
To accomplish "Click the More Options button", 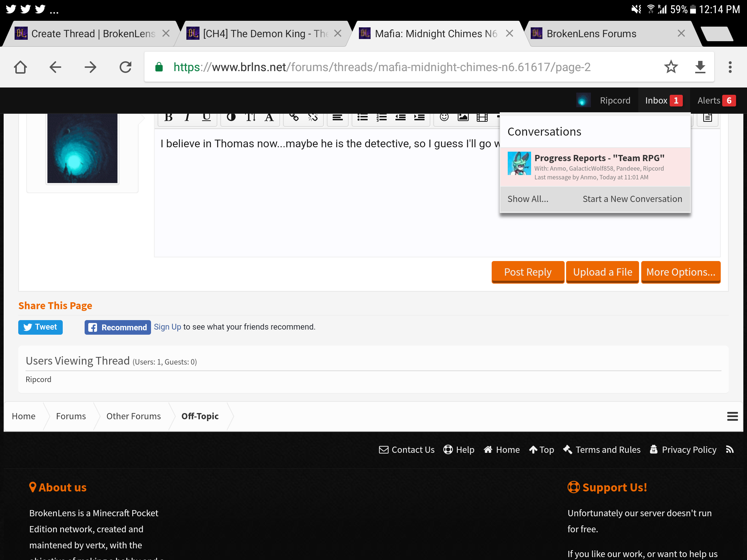I will (x=681, y=272).
